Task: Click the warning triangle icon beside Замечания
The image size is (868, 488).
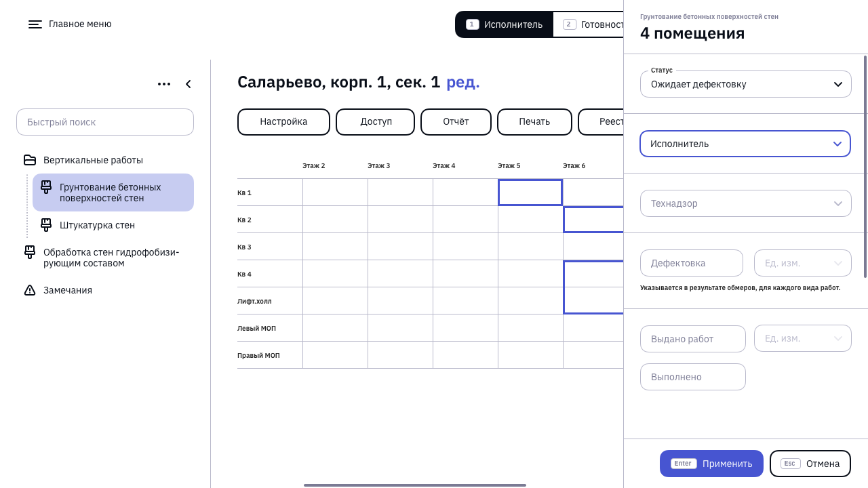Action: [30, 290]
